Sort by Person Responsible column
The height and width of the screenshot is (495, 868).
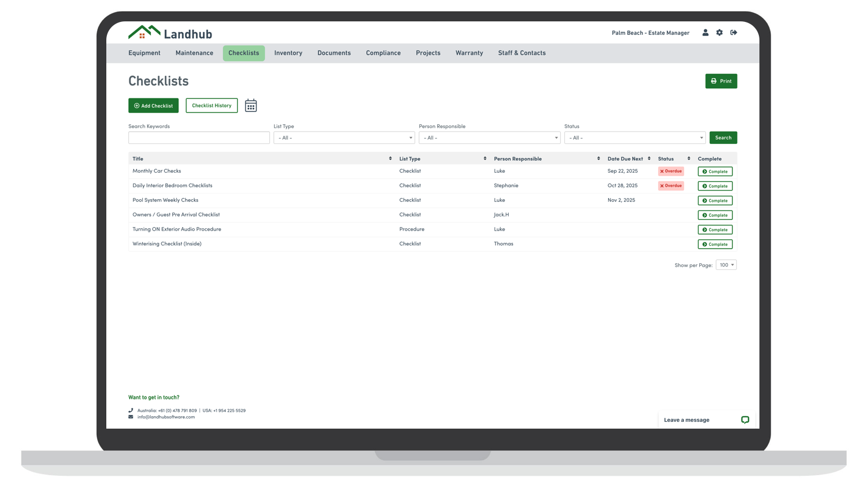coord(599,159)
